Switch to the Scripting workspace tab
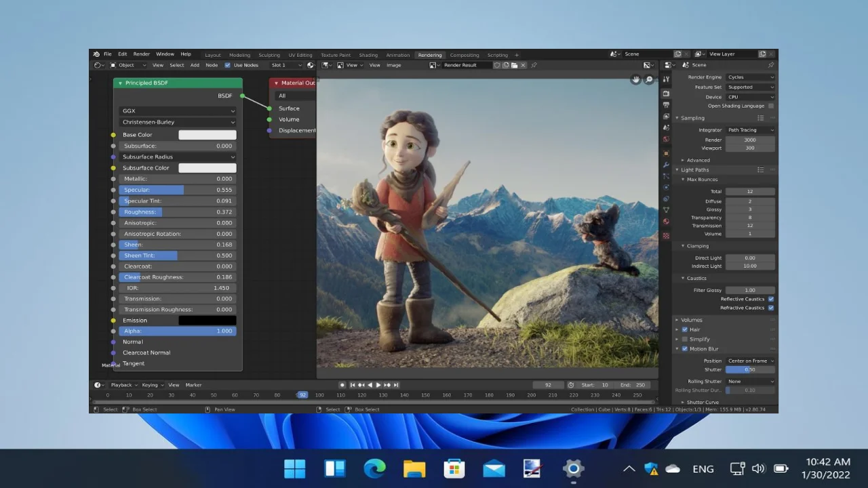The image size is (868, 488). click(497, 55)
